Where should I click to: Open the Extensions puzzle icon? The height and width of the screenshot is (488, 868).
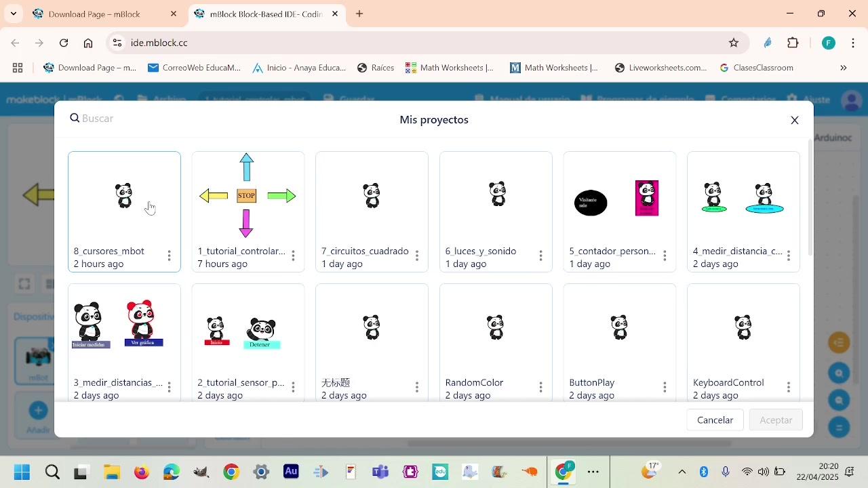[793, 43]
